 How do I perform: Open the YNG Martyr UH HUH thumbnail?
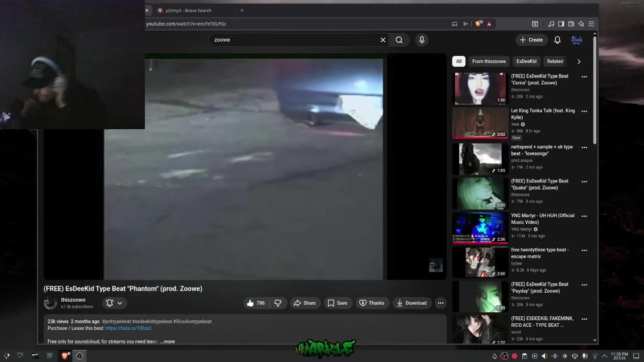point(480,228)
